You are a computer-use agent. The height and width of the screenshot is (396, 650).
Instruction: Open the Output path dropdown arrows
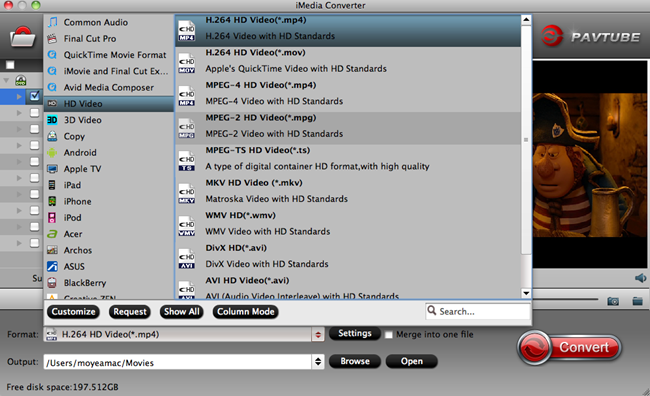[x=318, y=362]
